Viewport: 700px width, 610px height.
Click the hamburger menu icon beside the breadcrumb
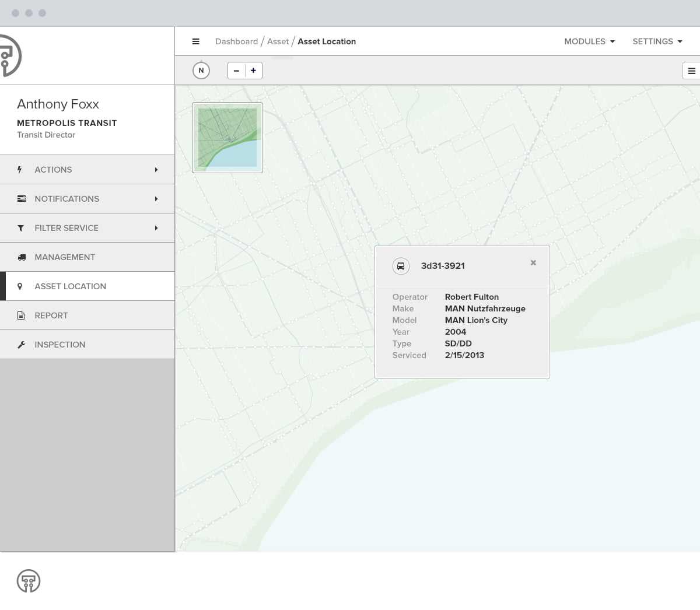tap(196, 41)
